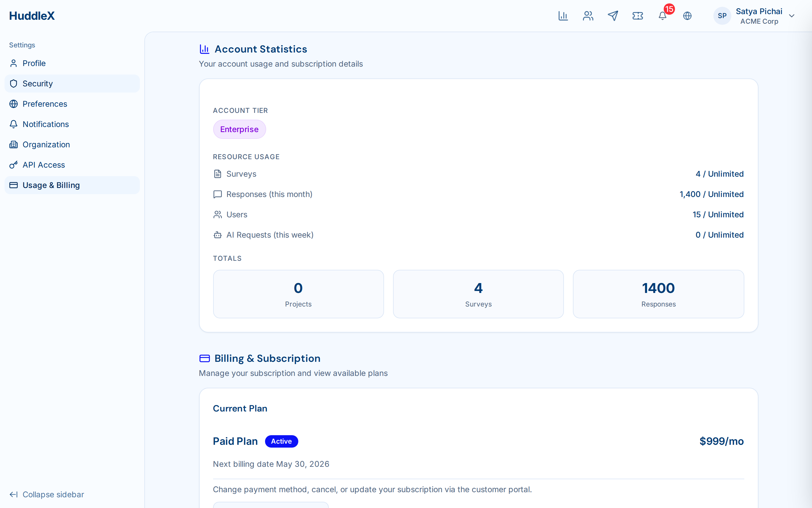Click the API Access key icon
Image resolution: width=812 pixels, height=508 pixels.
(14, 165)
